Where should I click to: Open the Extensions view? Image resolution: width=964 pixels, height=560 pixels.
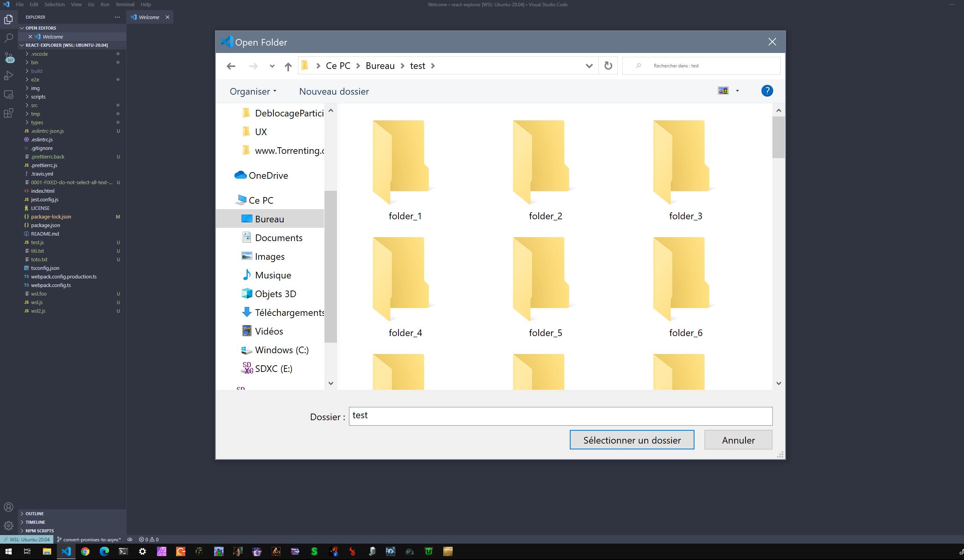pos(9,113)
